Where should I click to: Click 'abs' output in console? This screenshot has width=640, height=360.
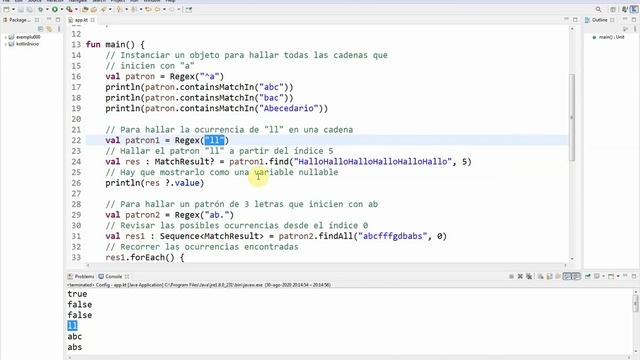75,347
